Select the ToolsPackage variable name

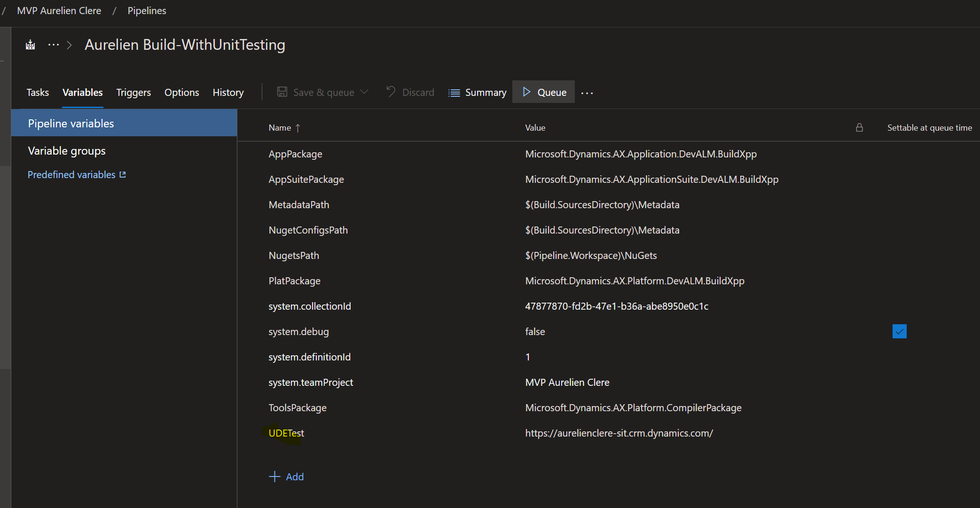297,408
